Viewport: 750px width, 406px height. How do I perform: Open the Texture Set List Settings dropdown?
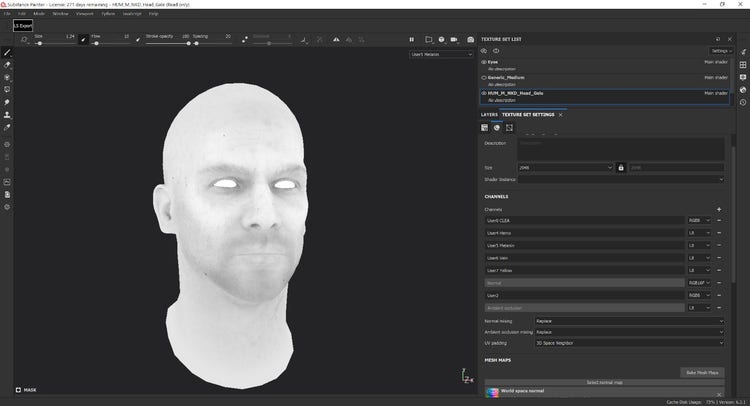coord(720,50)
